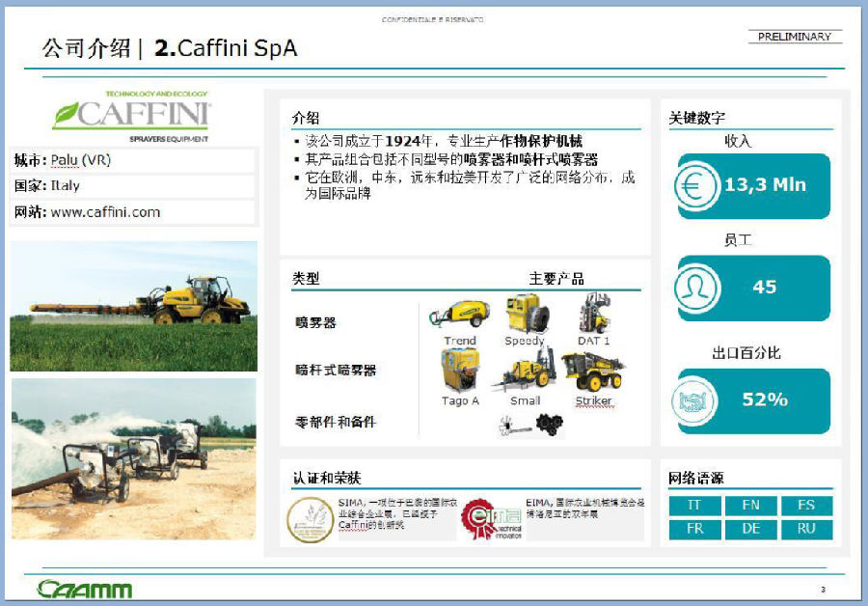Click the green Caffini company logo

click(x=132, y=115)
